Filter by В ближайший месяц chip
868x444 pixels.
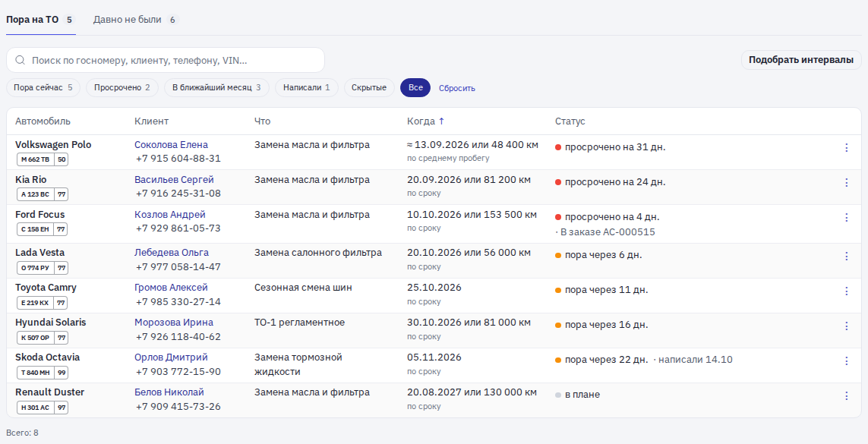click(x=216, y=87)
